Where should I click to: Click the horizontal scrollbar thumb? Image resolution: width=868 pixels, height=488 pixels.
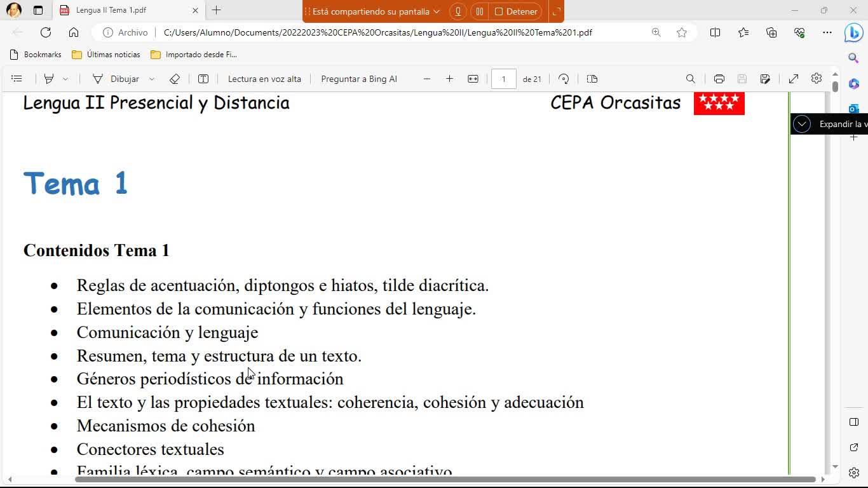tap(445, 479)
